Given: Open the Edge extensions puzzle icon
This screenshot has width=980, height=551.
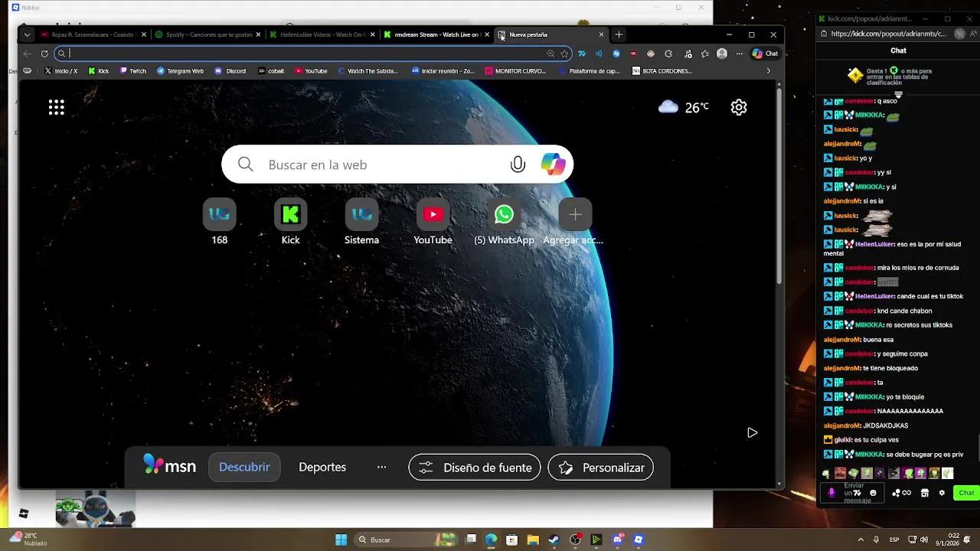Looking at the screenshot, I should pos(668,54).
